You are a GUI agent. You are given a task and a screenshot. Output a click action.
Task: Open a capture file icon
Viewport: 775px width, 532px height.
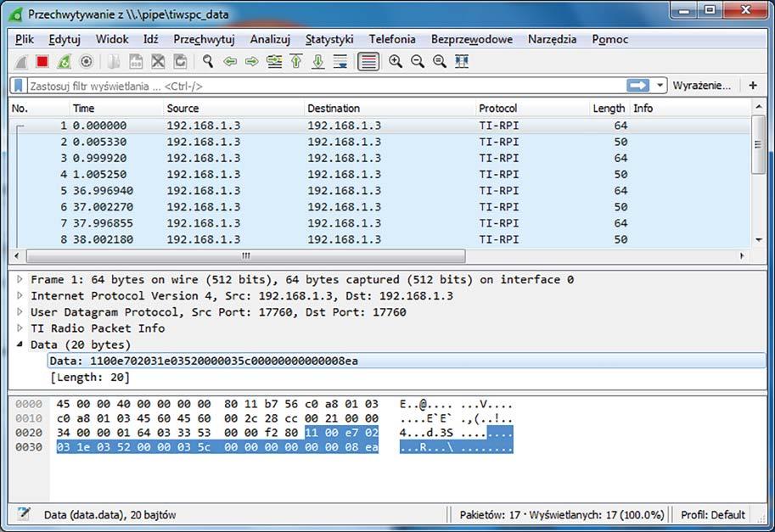pyautogui.click(x=114, y=62)
